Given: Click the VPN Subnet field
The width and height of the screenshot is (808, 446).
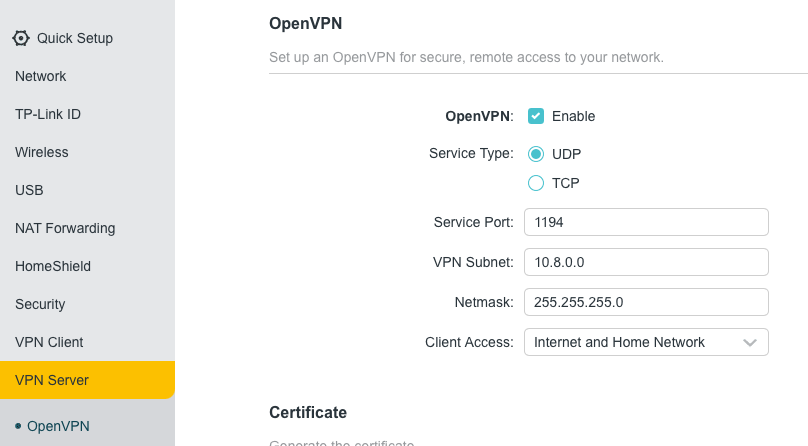Looking at the screenshot, I should (x=646, y=262).
